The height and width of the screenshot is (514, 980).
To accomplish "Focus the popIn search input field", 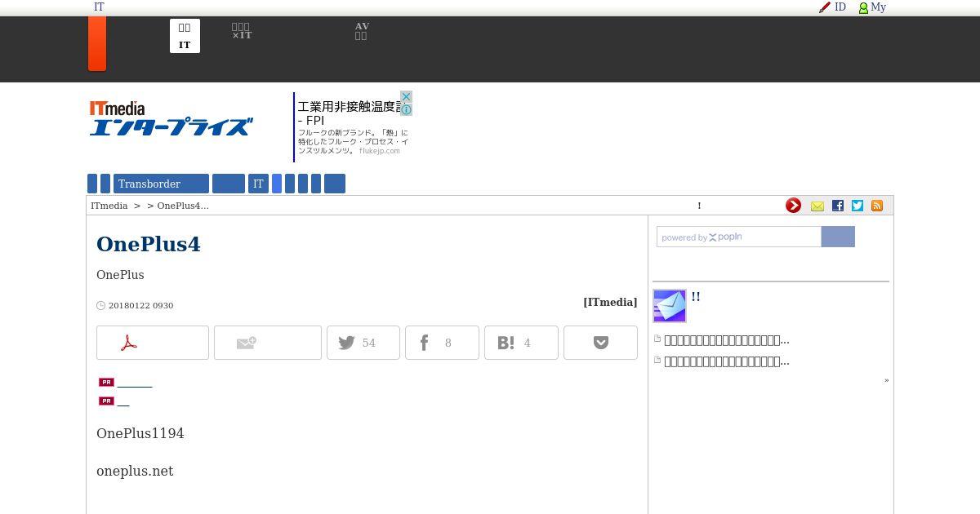I will coord(739,237).
